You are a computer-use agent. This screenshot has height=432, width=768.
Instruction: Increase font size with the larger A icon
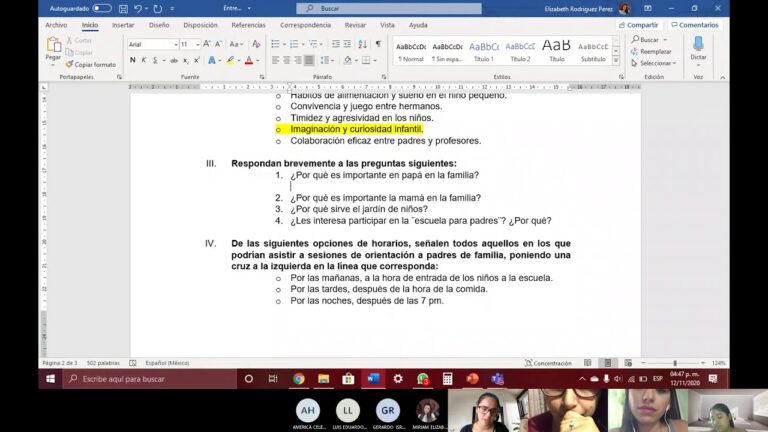pyautogui.click(x=207, y=44)
